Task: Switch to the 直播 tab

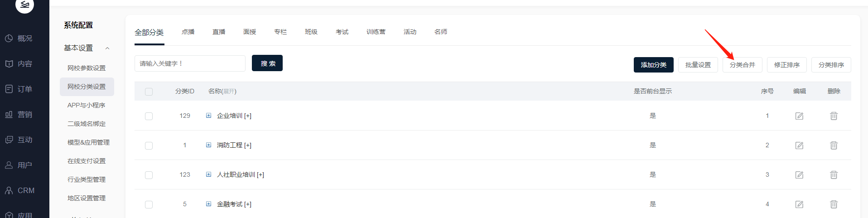Action: click(219, 32)
